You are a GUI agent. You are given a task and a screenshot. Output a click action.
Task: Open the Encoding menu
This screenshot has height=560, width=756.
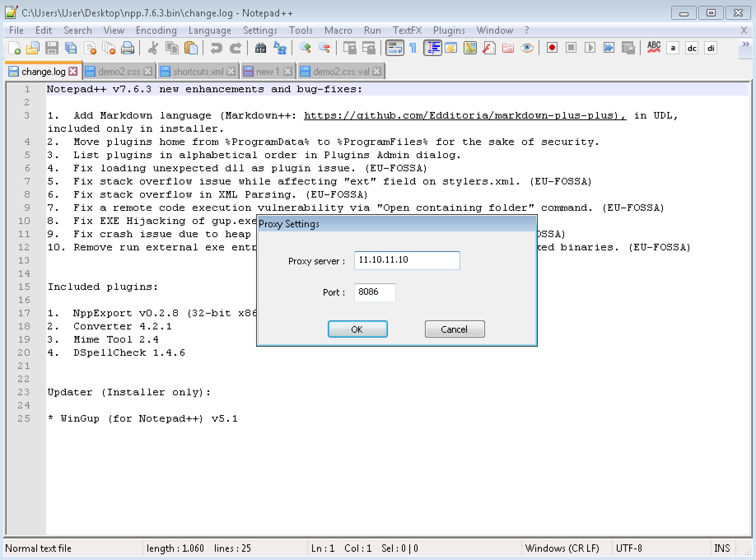coord(156,30)
